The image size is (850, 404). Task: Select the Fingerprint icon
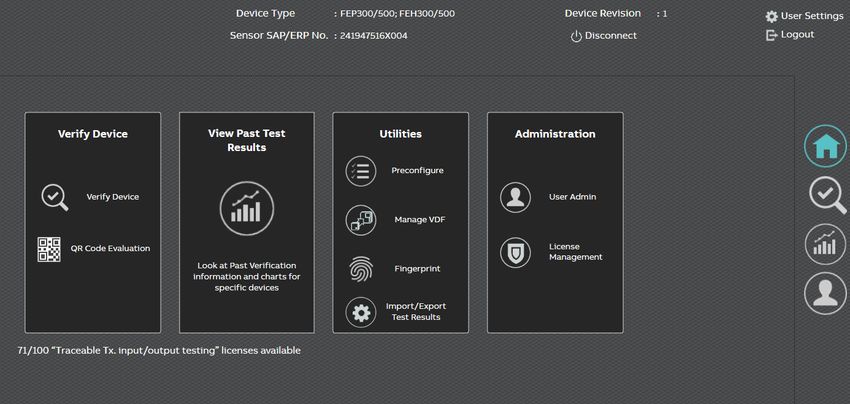point(360,269)
